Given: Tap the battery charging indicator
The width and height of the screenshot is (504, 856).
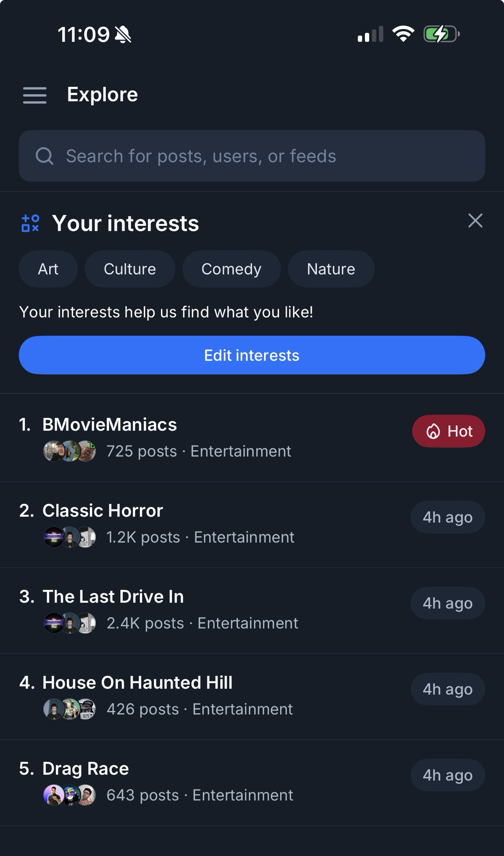Looking at the screenshot, I should tap(441, 34).
